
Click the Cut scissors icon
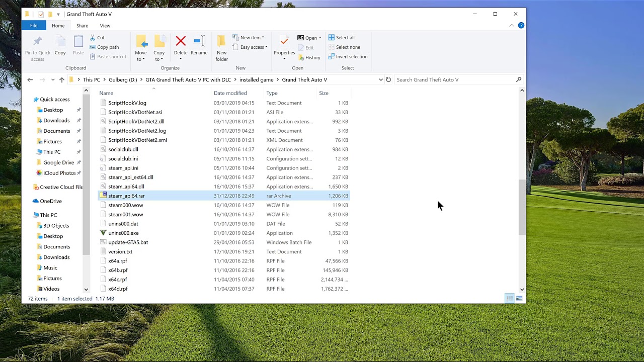pos(93,38)
